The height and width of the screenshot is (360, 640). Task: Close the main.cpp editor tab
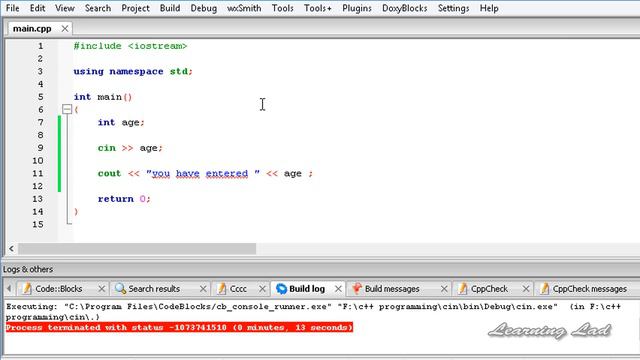pos(65,29)
